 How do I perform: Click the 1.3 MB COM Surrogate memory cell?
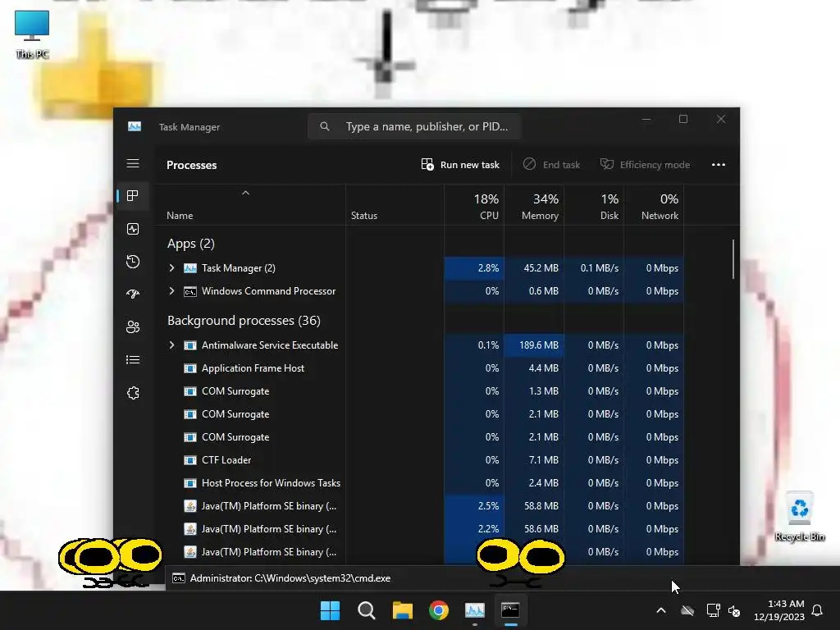(x=534, y=391)
